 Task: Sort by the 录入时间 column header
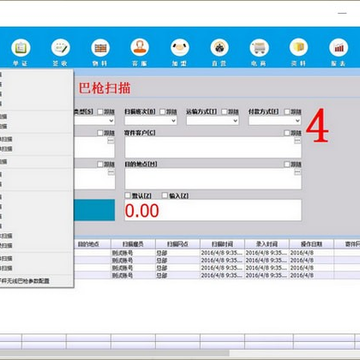[267, 244]
